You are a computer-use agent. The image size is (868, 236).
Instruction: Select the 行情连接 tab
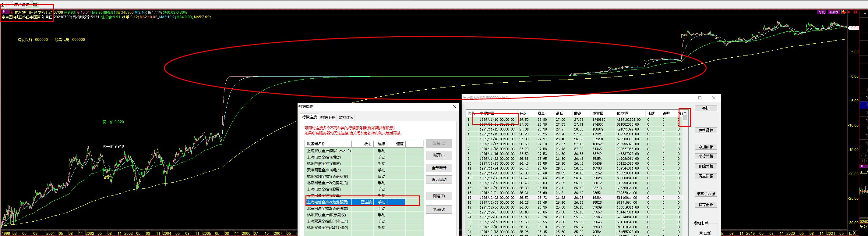(x=309, y=117)
